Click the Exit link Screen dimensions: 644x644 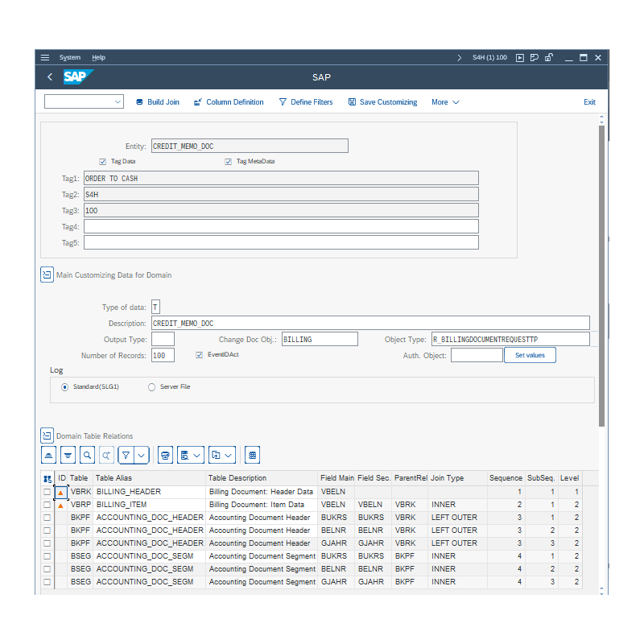(x=589, y=102)
